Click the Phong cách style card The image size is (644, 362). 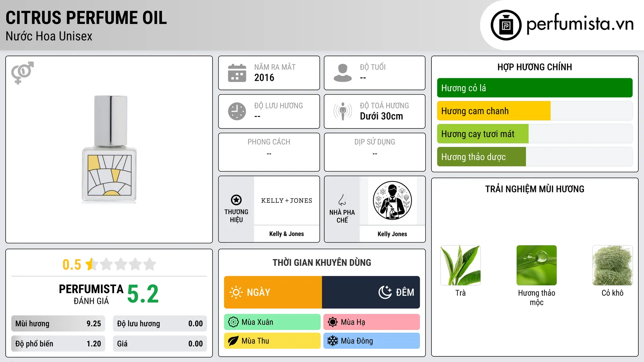269,152
